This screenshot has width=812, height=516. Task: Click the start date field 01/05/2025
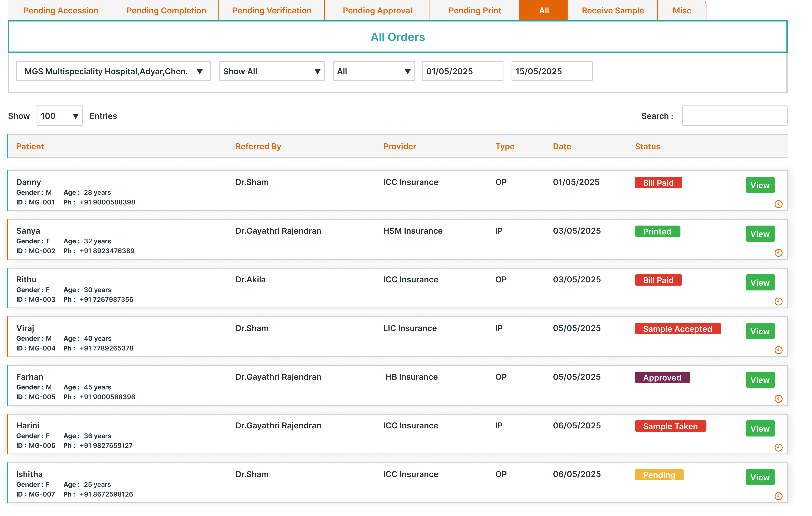tap(462, 71)
